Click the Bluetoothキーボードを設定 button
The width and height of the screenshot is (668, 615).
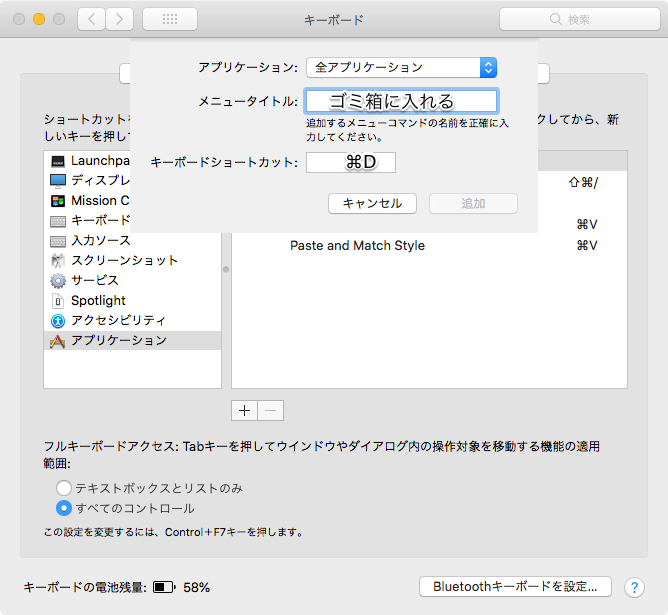tap(515, 587)
